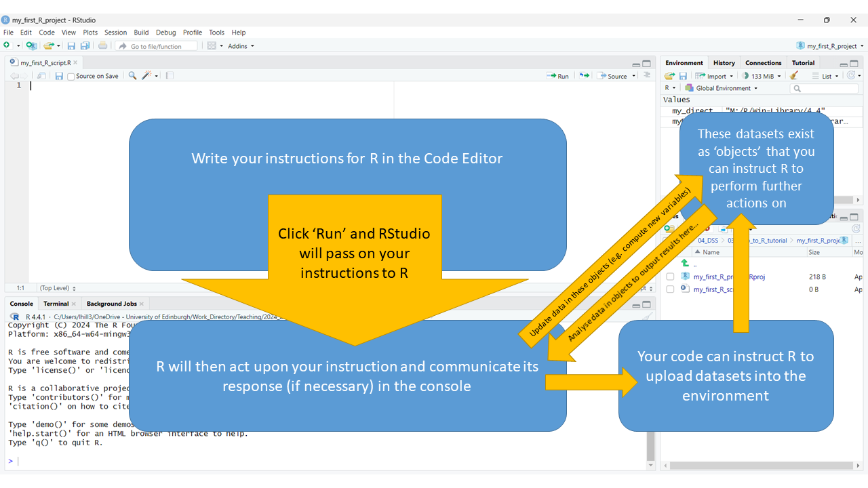Viewport: 868px width, 488px height.
Task: Click the Print document icon
Action: [x=102, y=45]
